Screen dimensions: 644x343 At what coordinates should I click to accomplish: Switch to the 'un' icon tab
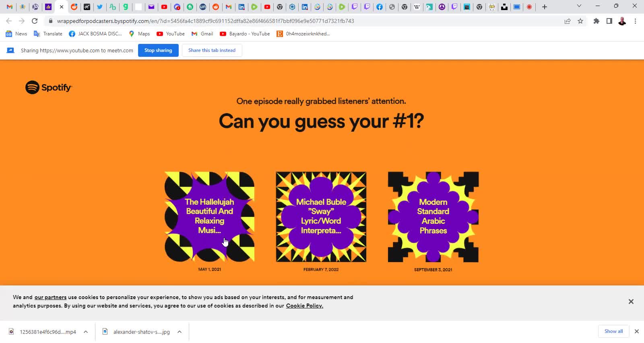203,7
